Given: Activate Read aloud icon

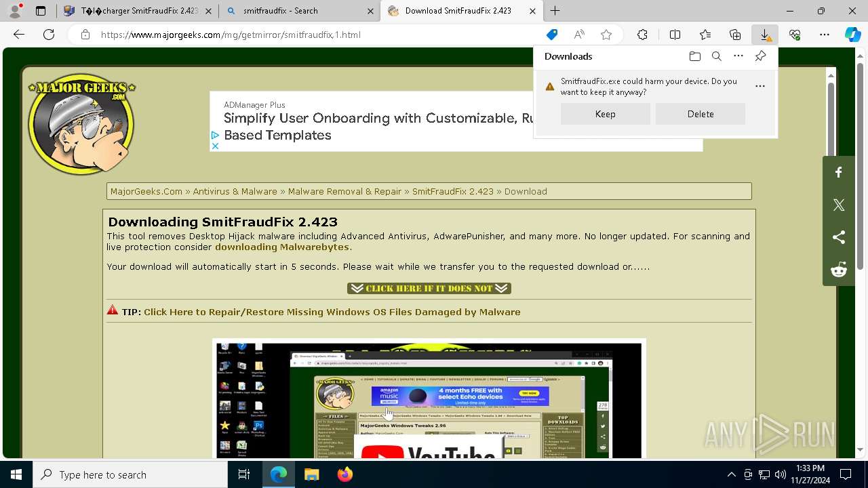Looking at the screenshot, I should point(579,35).
